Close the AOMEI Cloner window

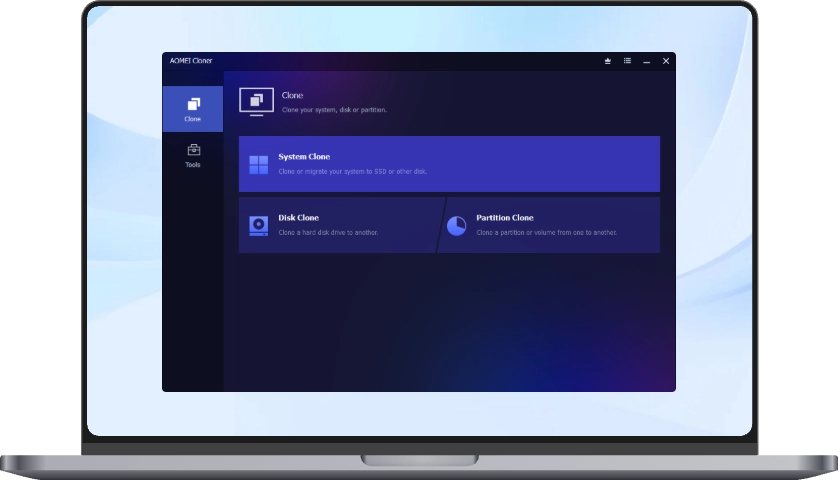tap(666, 61)
